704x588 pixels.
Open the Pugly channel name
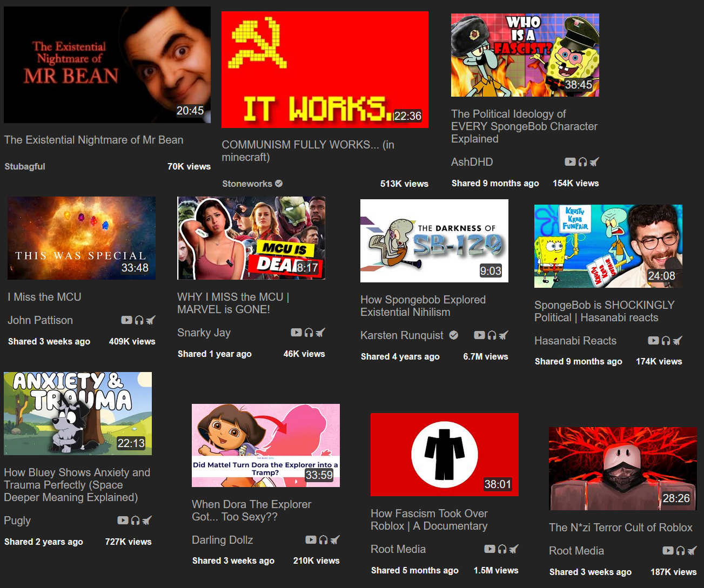pos(17,521)
